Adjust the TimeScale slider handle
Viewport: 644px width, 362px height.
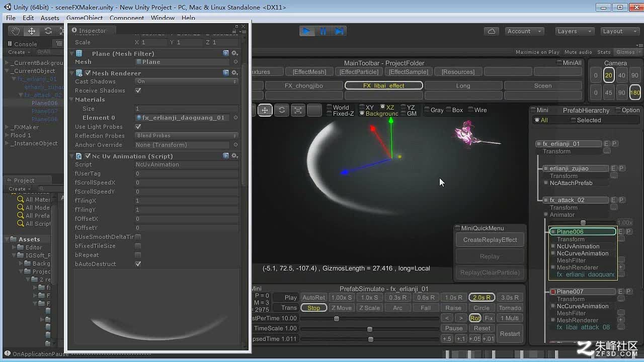369,329
